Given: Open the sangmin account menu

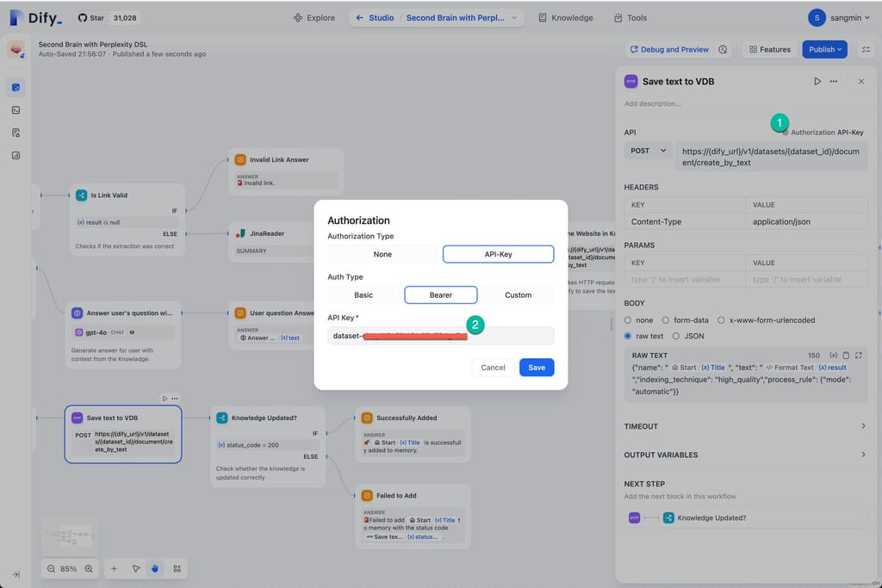Looking at the screenshot, I should click(839, 18).
